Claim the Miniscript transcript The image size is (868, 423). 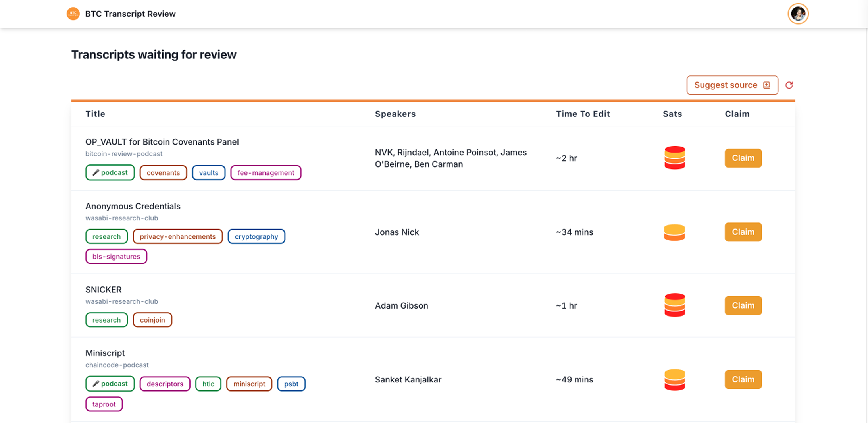(x=743, y=379)
